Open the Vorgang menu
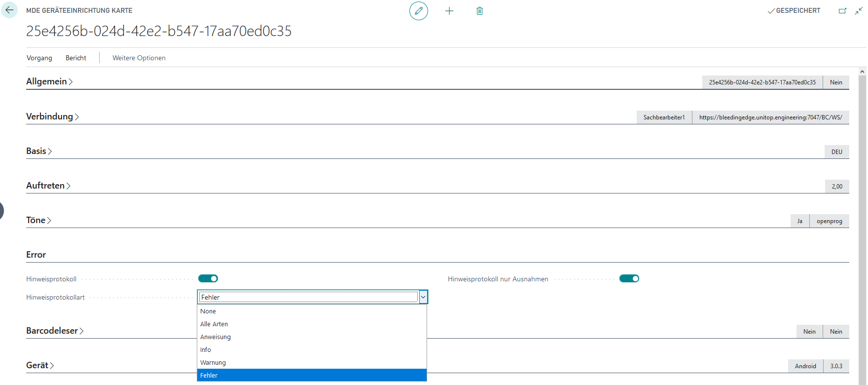The height and width of the screenshot is (385, 868). pyautogui.click(x=39, y=58)
